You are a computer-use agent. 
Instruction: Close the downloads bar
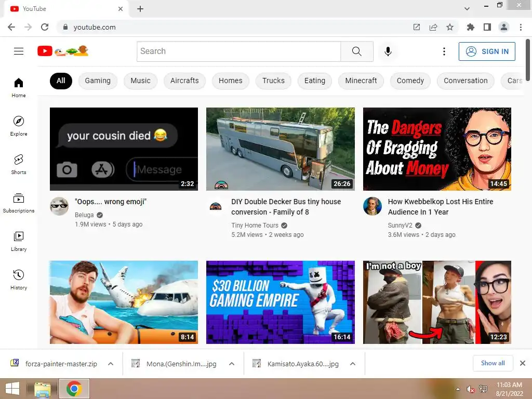(523, 363)
